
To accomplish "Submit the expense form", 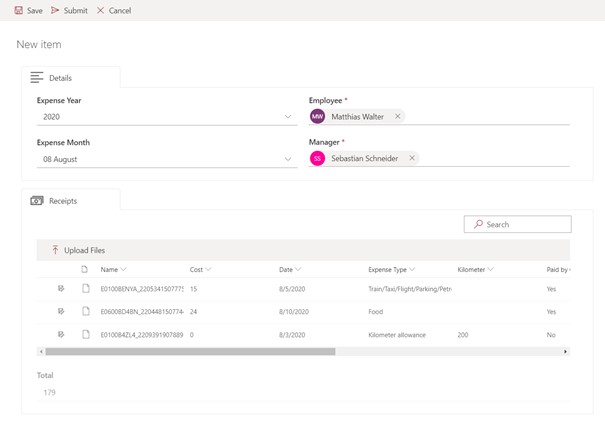I will (69, 10).
